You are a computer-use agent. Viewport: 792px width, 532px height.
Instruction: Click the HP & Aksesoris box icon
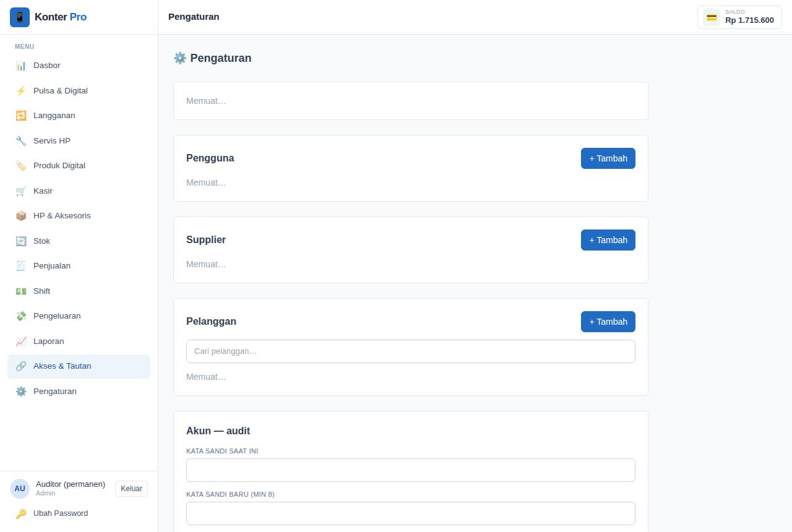click(21, 216)
